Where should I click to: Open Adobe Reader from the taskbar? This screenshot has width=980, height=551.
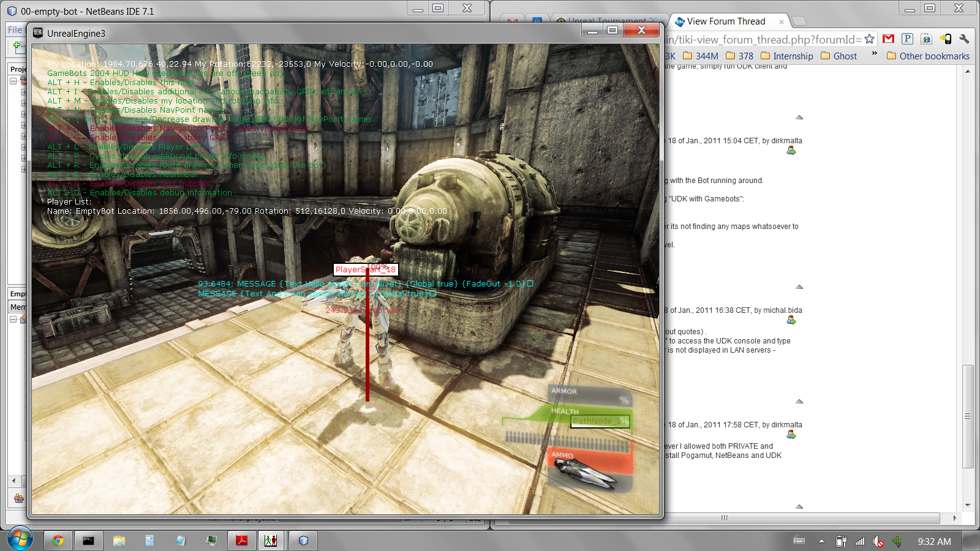click(x=242, y=541)
